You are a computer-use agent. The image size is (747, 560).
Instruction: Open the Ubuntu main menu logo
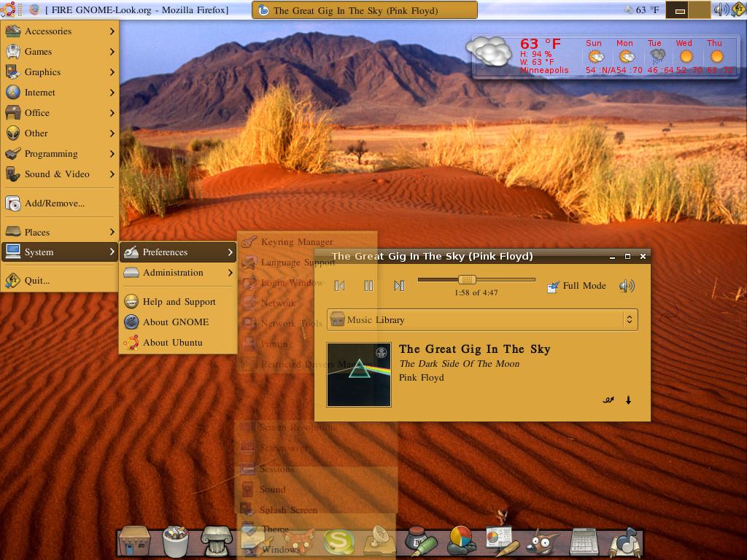pyautogui.click(x=8, y=9)
